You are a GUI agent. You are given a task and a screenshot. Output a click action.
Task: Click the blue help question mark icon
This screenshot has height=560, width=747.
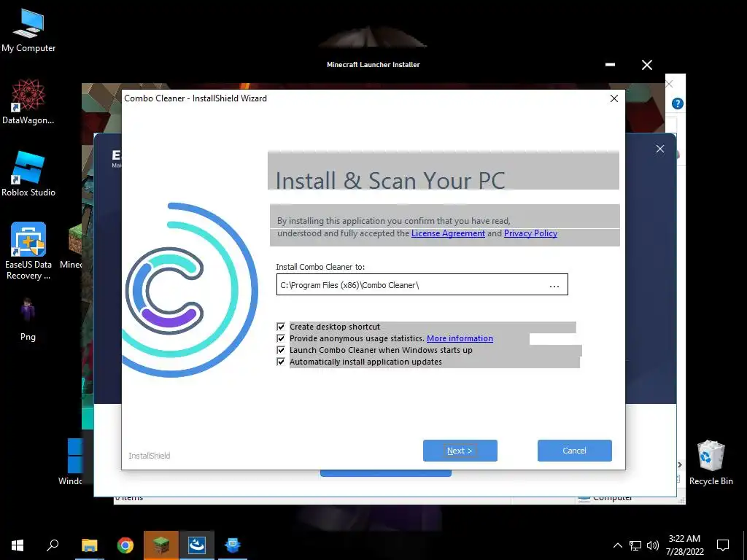(x=677, y=104)
